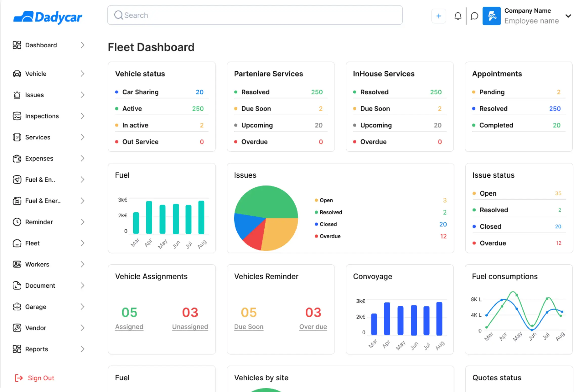This screenshot has width=583, height=392.
Task: Click the Apr bar in Fuel chart
Action: tap(149, 217)
